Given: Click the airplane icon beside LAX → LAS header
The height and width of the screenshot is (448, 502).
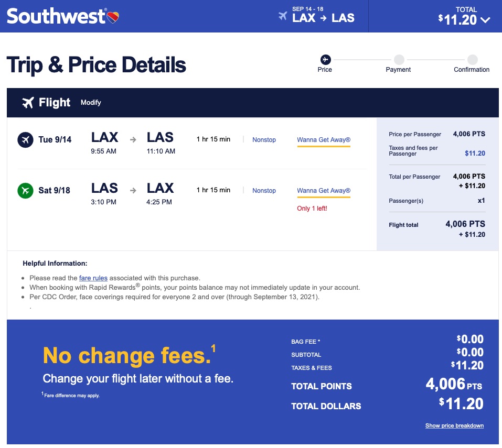Looking at the screenshot, I should tap(283, 17).
